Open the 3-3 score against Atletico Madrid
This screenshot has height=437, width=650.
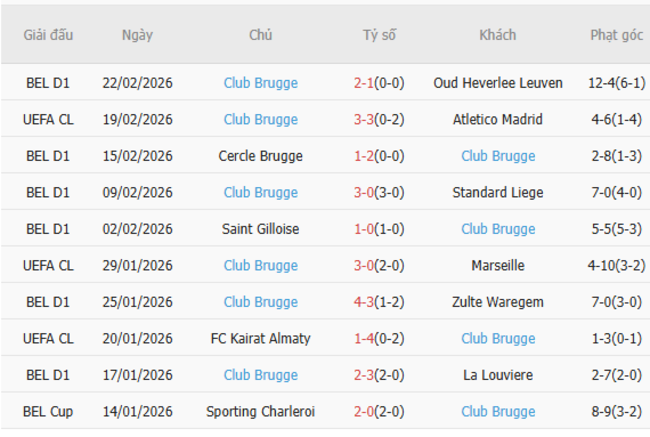coord(364,120)
